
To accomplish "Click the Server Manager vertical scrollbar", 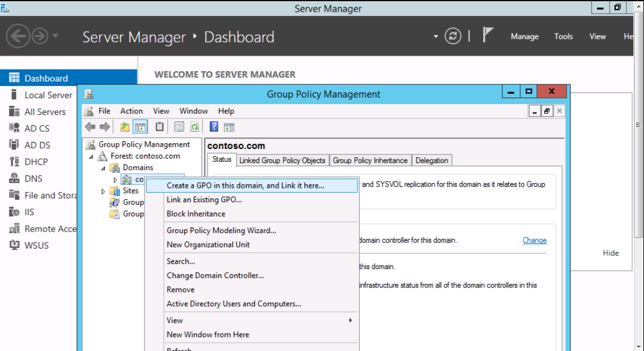I will tap(638, 125).
